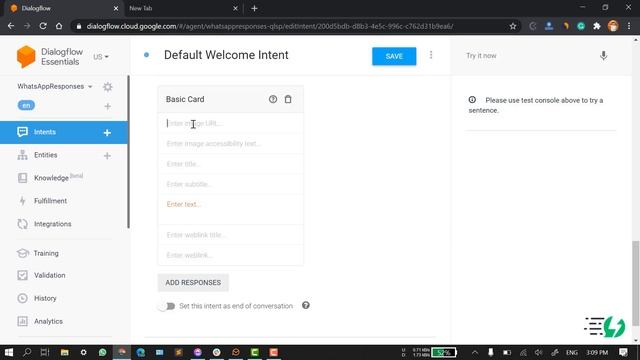Viewport: 640px width, 360px height.
Task: Open Chrome profile avatar
Action: tap(613, 26)
